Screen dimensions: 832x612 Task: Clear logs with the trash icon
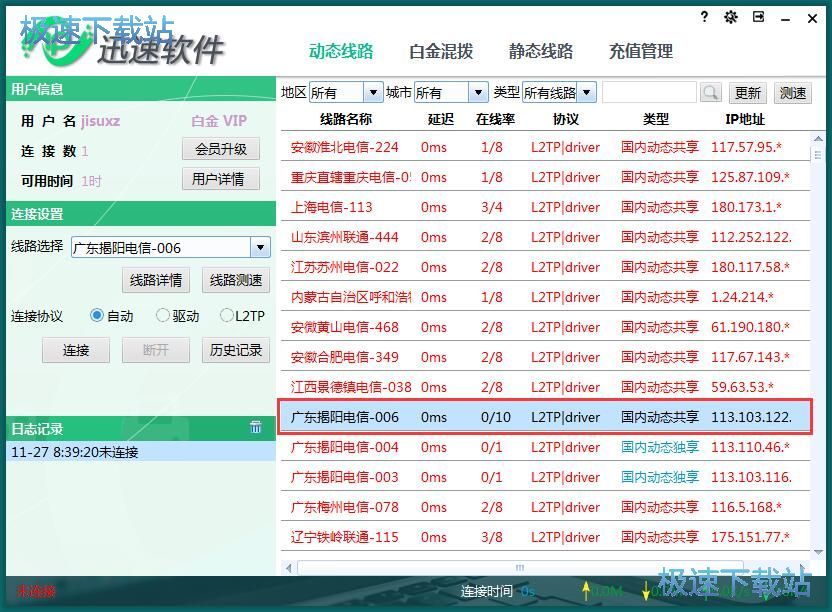pyautogui.click(x=257, y=427)
